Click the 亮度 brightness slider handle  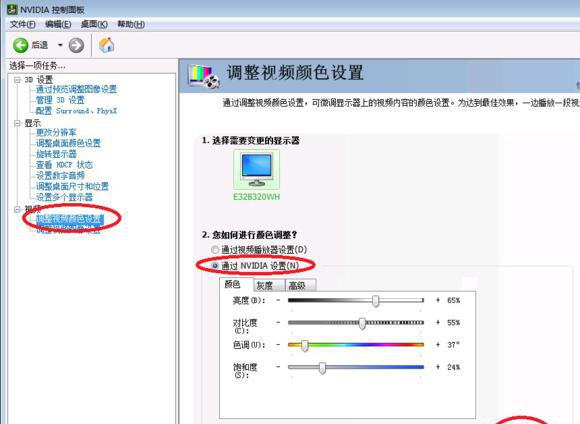pyautogui.click(x=375, y=301)
